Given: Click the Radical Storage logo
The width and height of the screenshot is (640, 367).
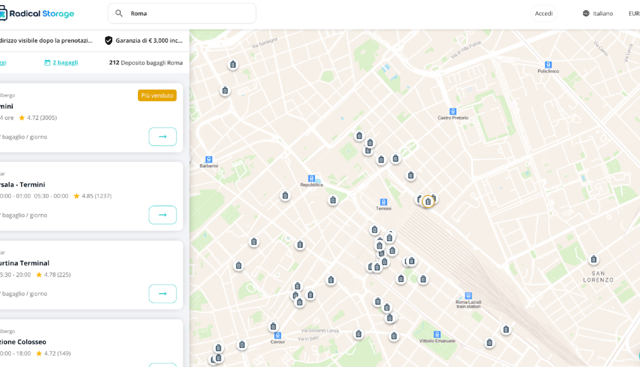Looking at the screenshot, I should coord(37,13).
